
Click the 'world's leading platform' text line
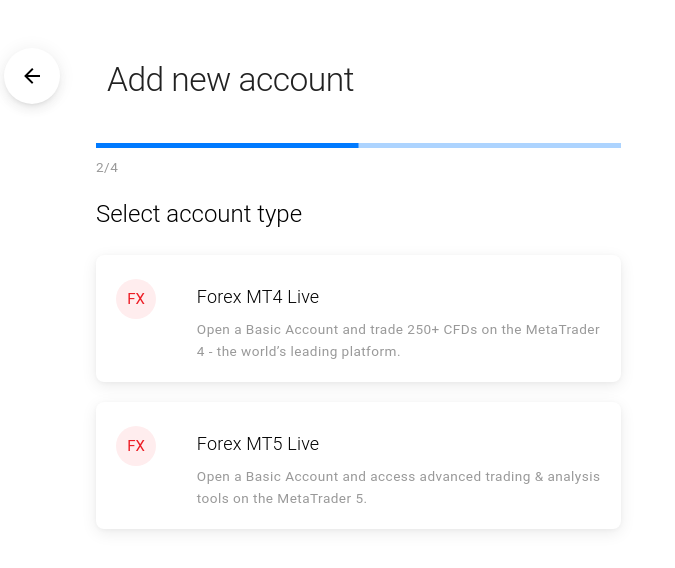tap(298, 352)
